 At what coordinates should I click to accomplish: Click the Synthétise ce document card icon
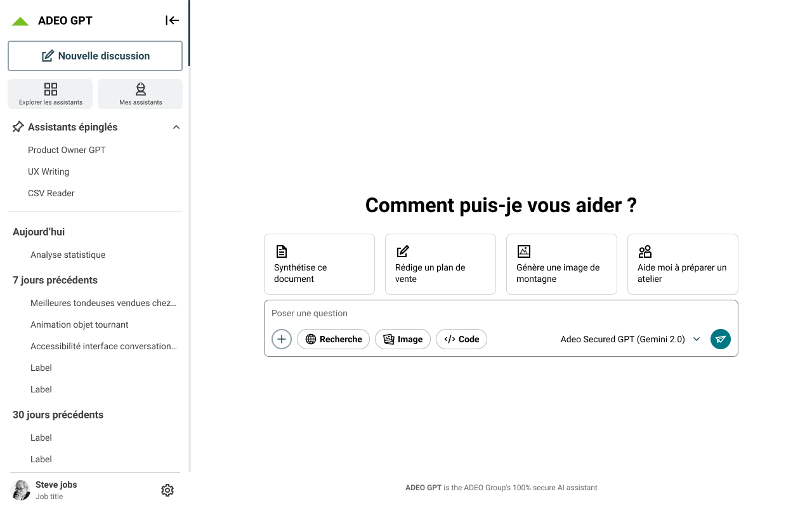tap(282, 251)
